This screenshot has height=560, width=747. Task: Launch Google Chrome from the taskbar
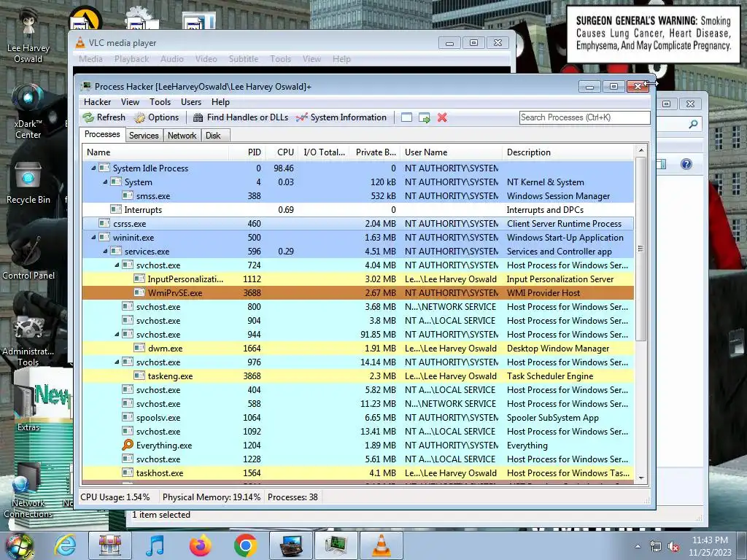(x=245, y=545)
